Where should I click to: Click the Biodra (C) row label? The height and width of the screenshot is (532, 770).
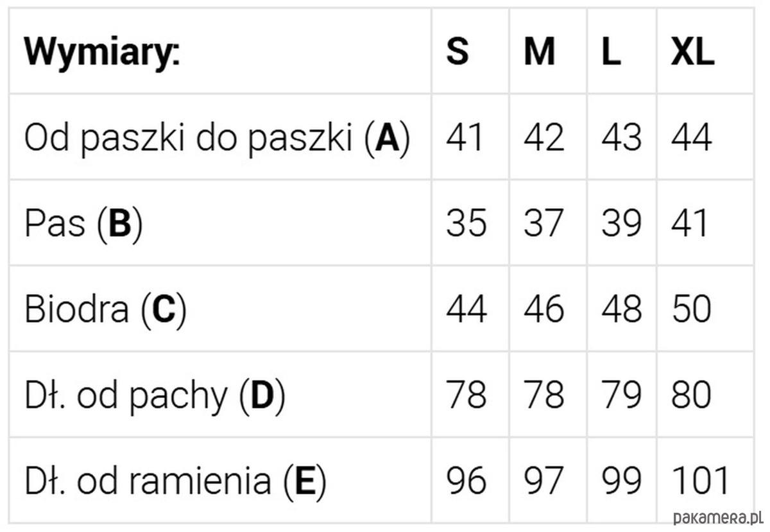point(105,309)
